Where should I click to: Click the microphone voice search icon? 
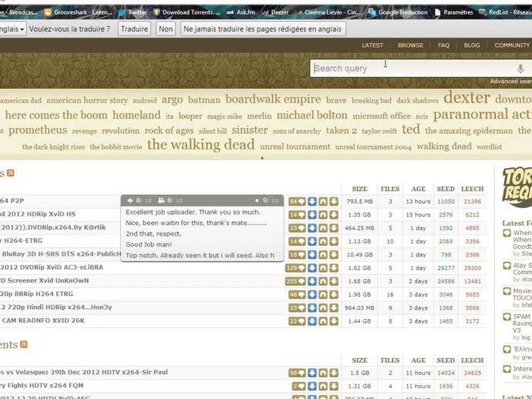coord(520,69)
